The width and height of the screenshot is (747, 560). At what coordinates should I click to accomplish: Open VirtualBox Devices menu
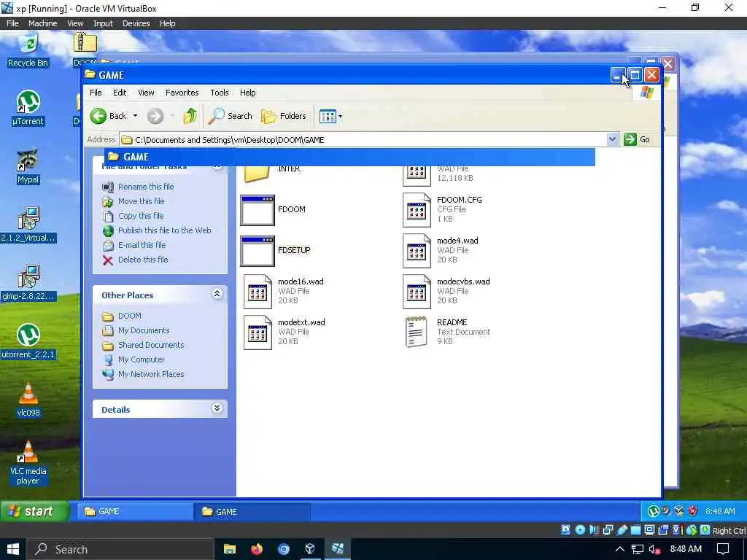[136, 23]
